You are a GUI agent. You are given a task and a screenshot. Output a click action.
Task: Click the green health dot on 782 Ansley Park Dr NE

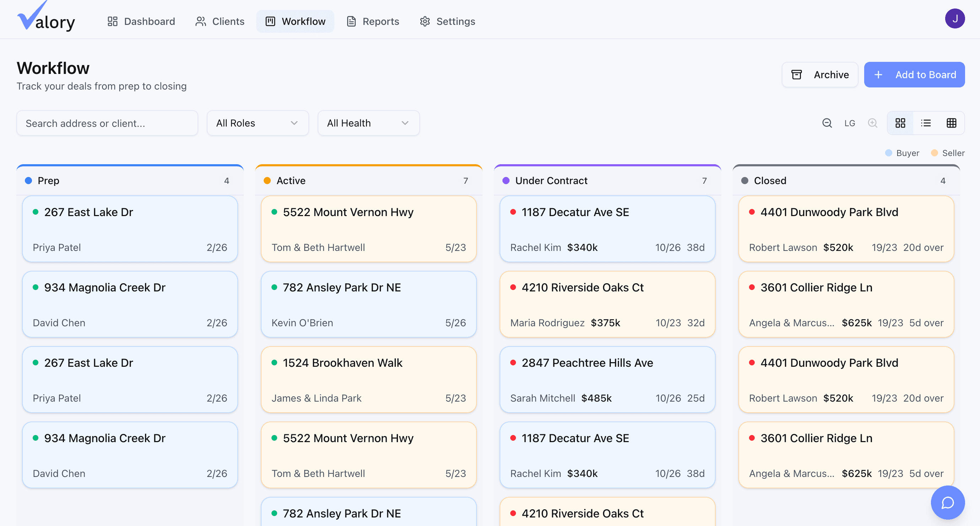pos(275,288)
